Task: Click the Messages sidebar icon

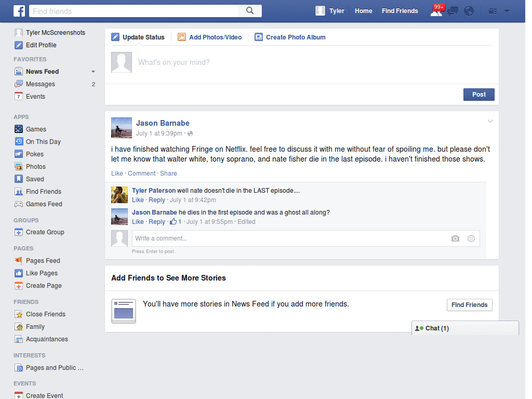Action: tap(19, 84)
